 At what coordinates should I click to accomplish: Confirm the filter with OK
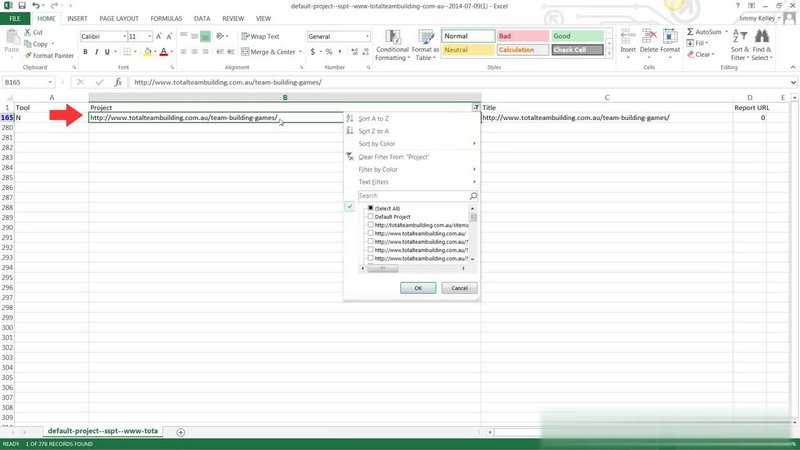pos(418,288)
